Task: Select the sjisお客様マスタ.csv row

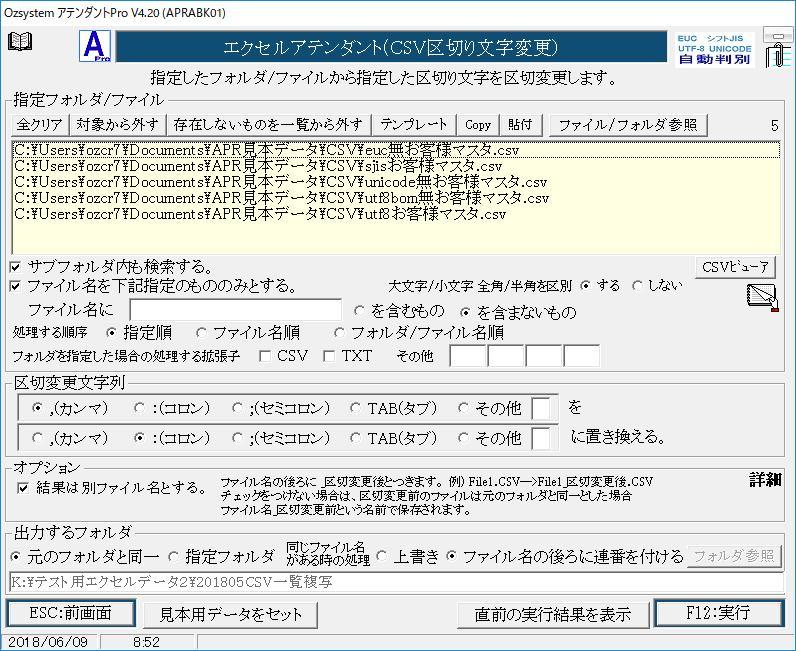Action: pyautogui.click(x=395, y=166)
